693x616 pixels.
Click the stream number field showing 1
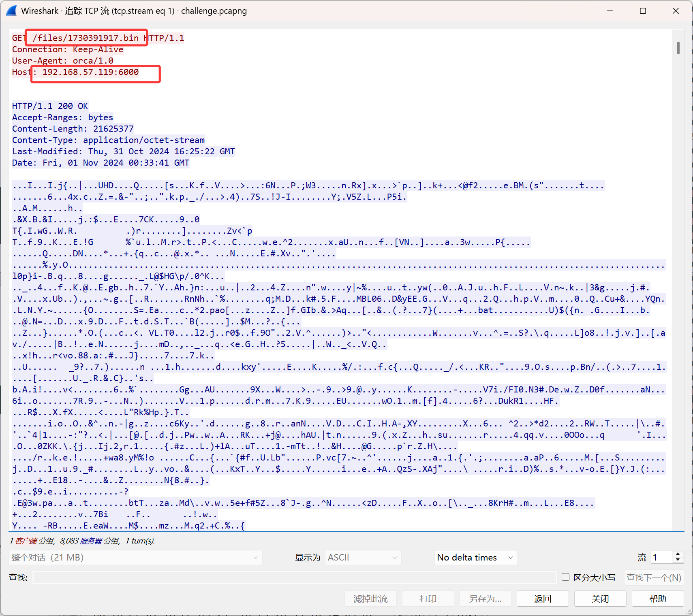point(661,558)
